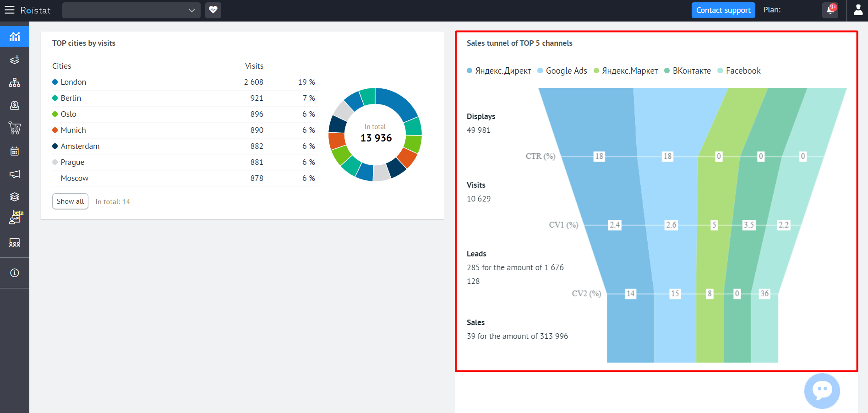
Task: Open the info sidebar icon
Action: (x=15, y=273)
